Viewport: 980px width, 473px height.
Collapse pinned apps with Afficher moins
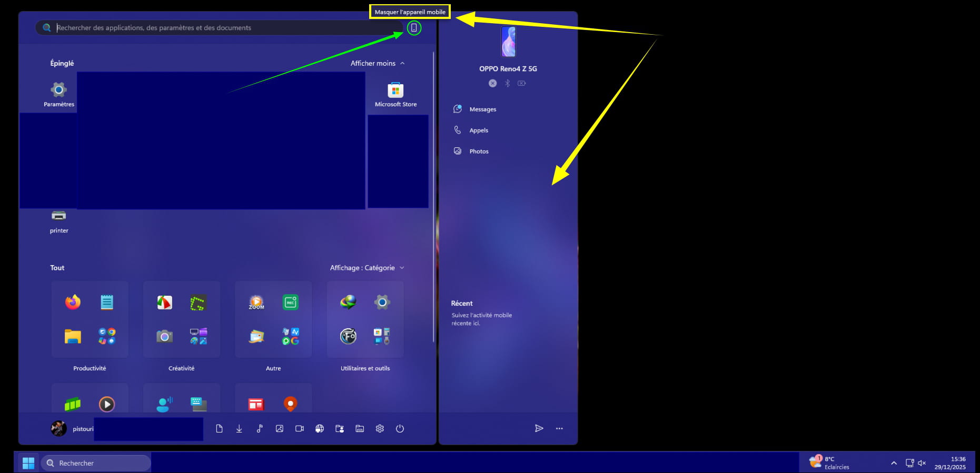[378, 63]
